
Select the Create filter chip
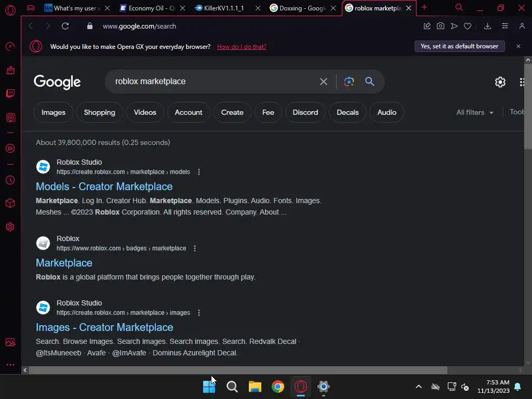(x=232, y=112)
